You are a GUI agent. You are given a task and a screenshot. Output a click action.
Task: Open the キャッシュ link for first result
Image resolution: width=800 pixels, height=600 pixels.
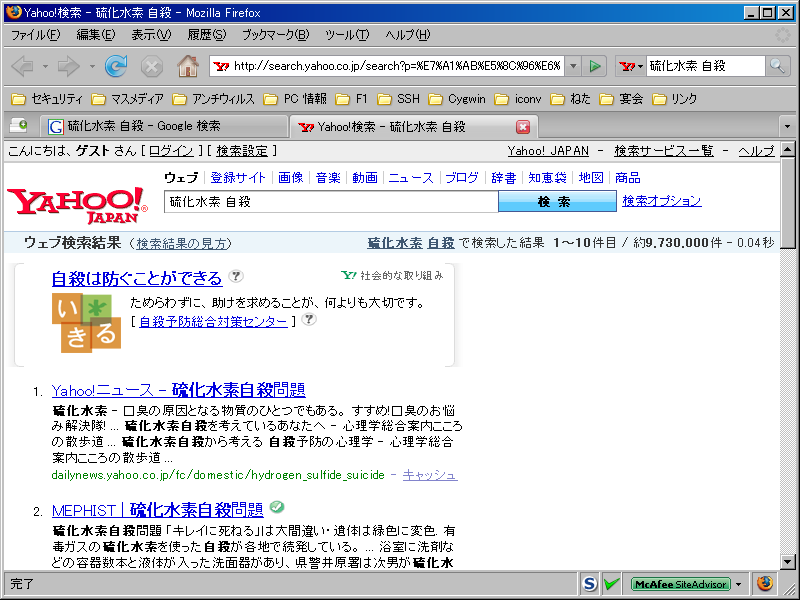click(x=430, y=475)
